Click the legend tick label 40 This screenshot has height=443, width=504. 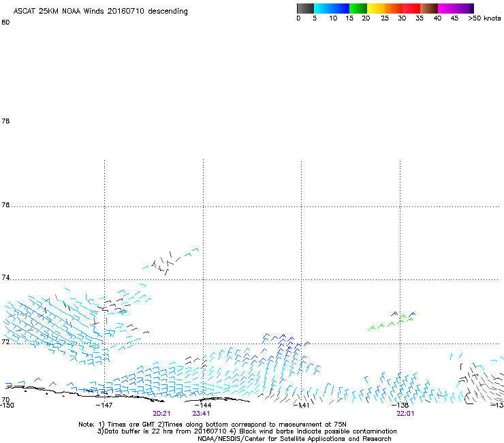click(437, 18)
